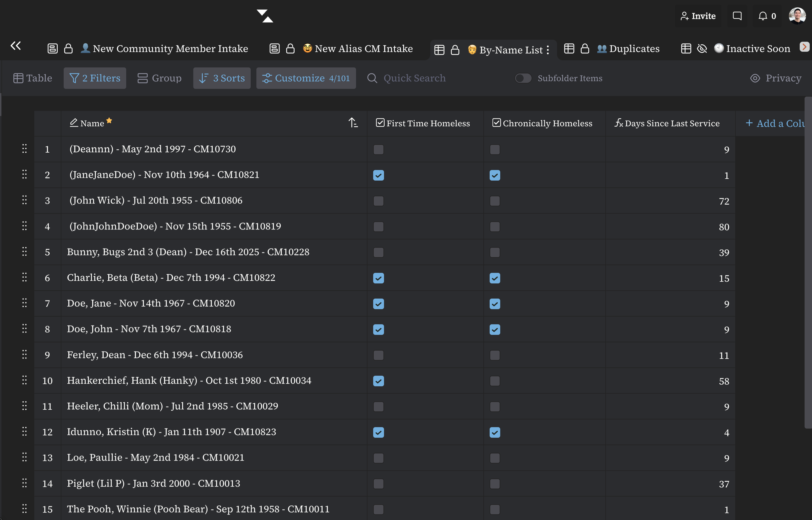
Task: Collapse sidebar with double chevron icon
Action: (15, 46)
